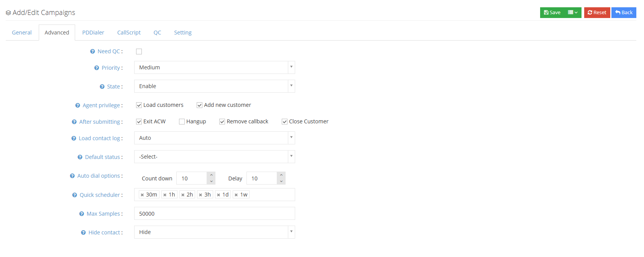Click the Delay input field
Image resolution: width=644 pixels, height=257 pixels.
[262, 178]
